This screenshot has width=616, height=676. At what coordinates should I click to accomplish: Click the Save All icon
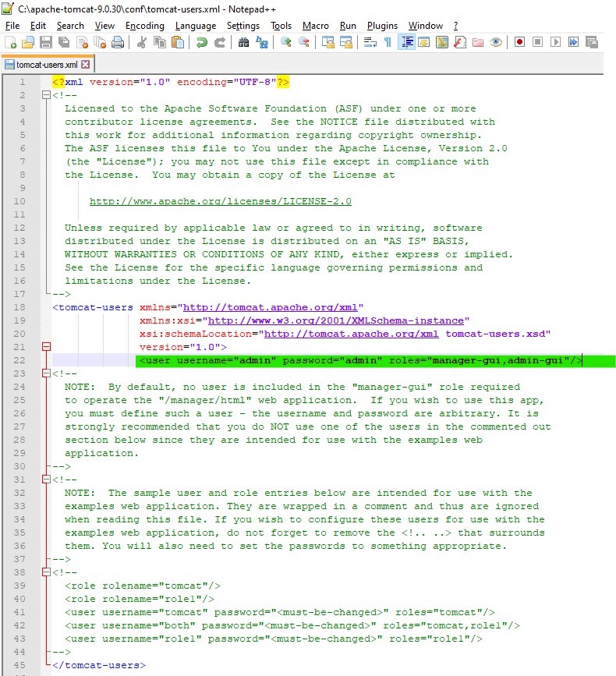pos(64,42)
